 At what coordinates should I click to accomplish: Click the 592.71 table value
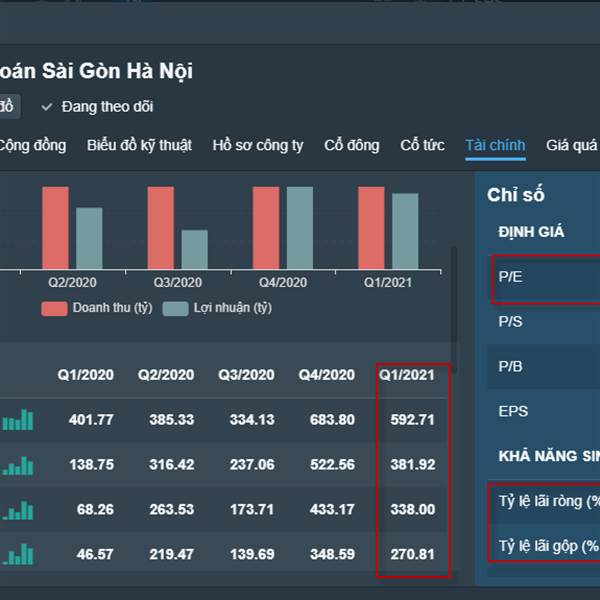click(412, 420)
